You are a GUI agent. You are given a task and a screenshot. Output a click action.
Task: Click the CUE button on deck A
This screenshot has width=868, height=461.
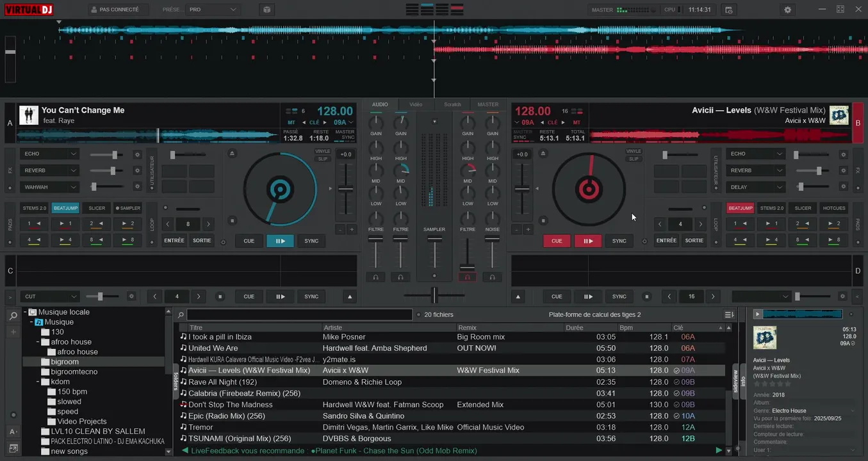(x=249, y=241)
